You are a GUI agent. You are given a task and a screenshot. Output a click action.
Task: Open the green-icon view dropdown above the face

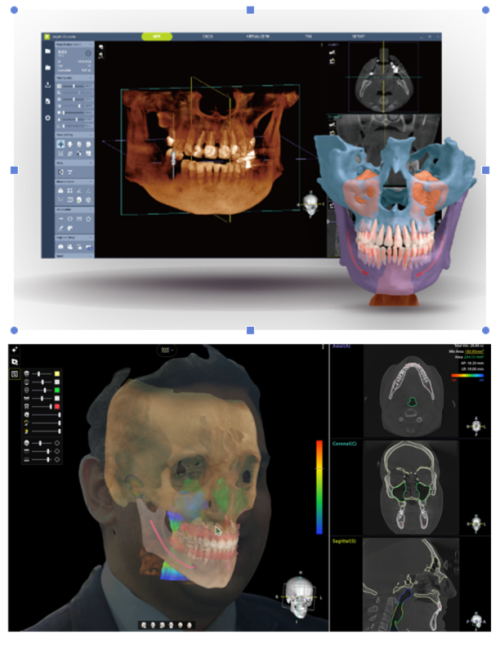point(167,350)
